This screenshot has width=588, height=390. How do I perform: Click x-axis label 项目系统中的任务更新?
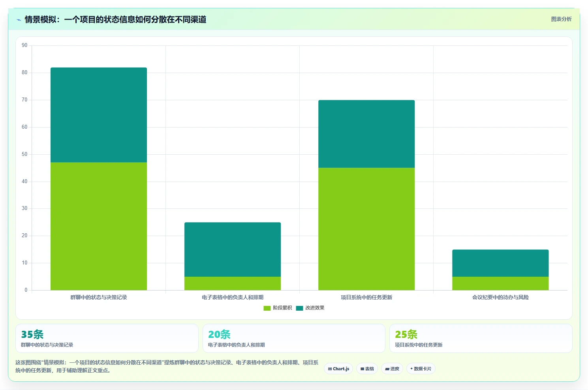tap(366, 297)
